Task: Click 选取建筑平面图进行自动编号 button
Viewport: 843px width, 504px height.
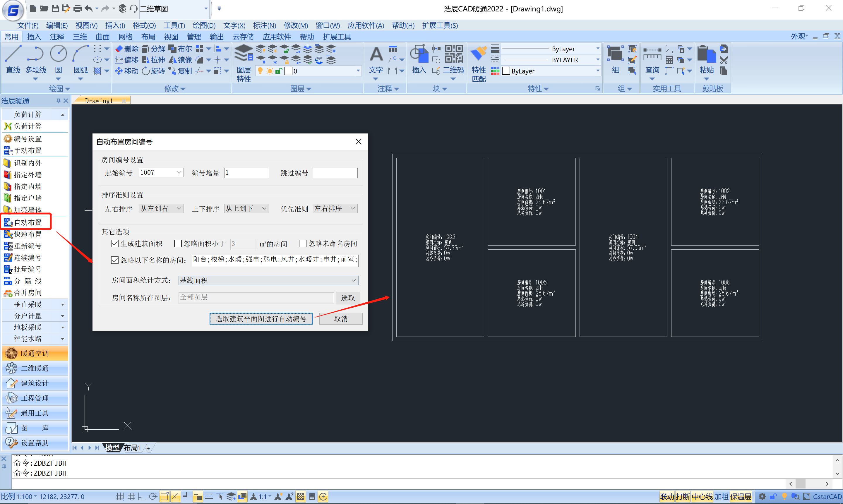Action: point(261,318)
